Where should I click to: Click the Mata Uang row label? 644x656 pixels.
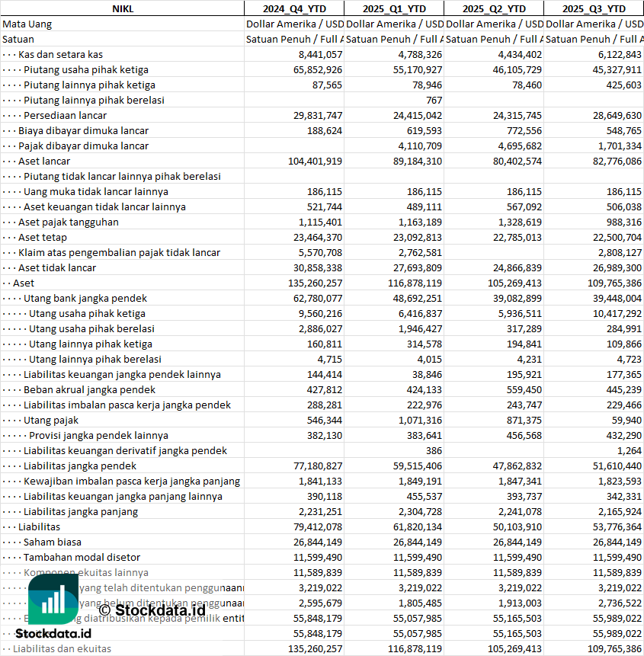(27, 24)
